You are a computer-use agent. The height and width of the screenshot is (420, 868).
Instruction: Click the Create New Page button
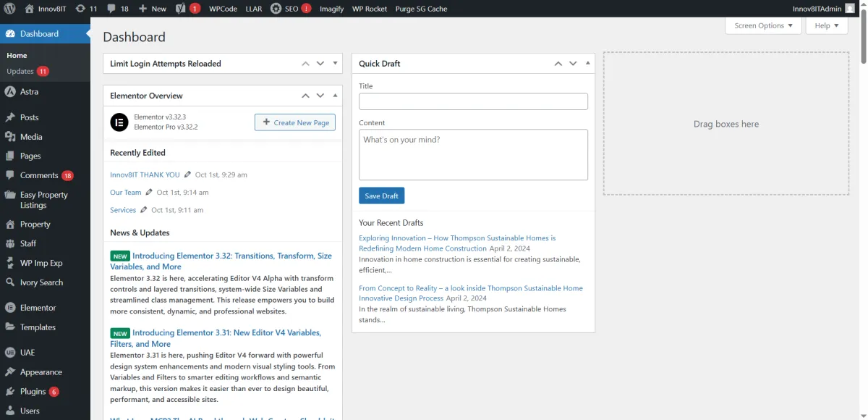click(x=294, y=122)
